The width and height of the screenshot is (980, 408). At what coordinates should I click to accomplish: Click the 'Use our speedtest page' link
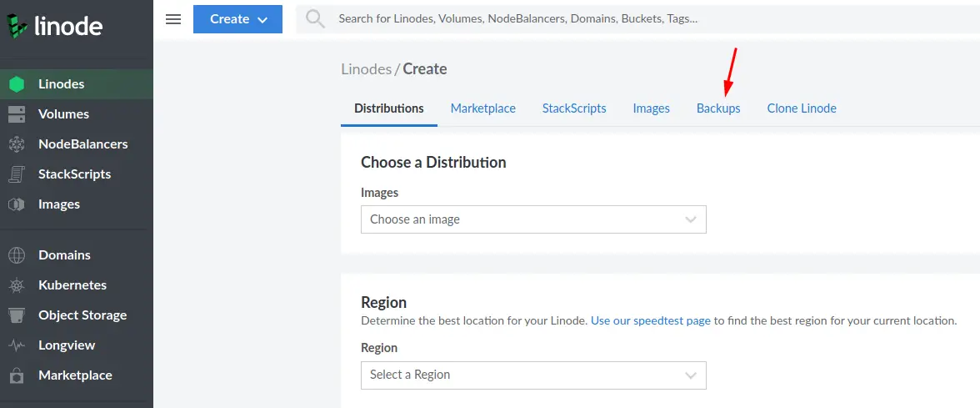pos(651,321)
